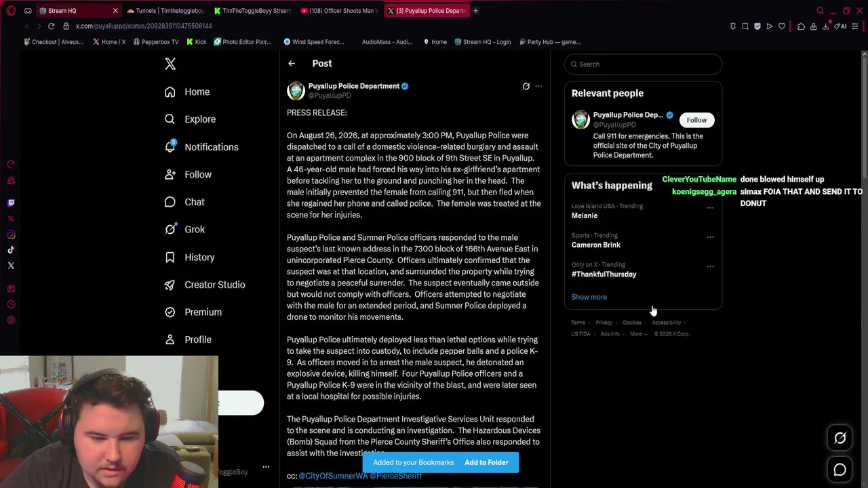Open TikTok from the Opera sidebar

point(11,250)
